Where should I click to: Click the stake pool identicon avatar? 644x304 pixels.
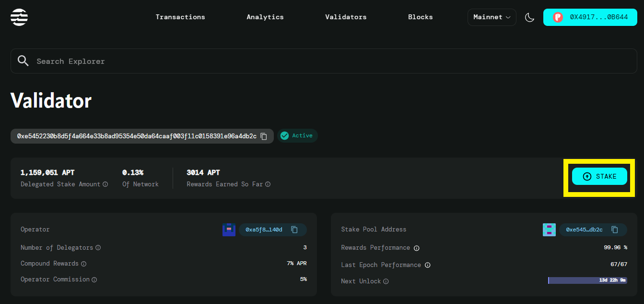click(x=549, y=230)
